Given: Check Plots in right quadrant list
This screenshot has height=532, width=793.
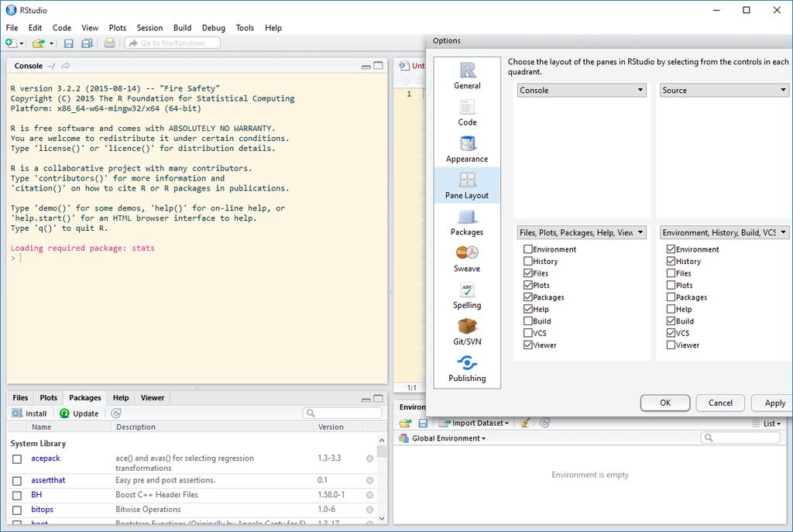Looking at the screenshot, I should [671, 285].
